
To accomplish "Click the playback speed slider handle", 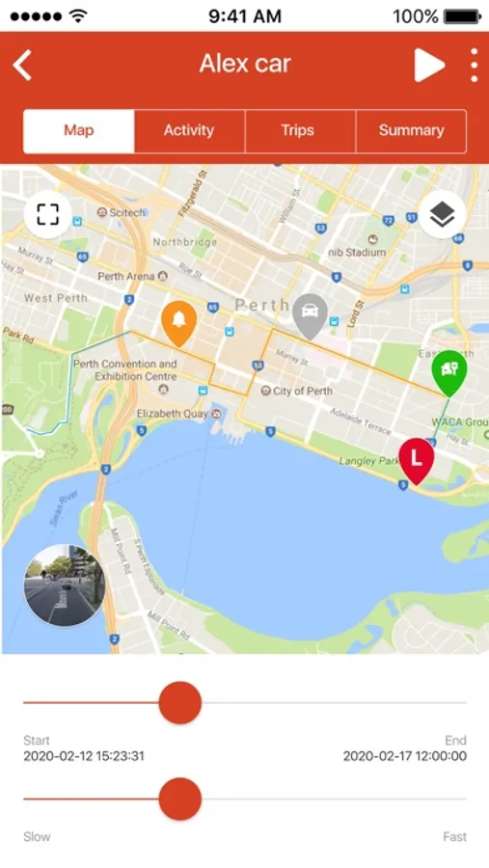I will tap(180, 799).
